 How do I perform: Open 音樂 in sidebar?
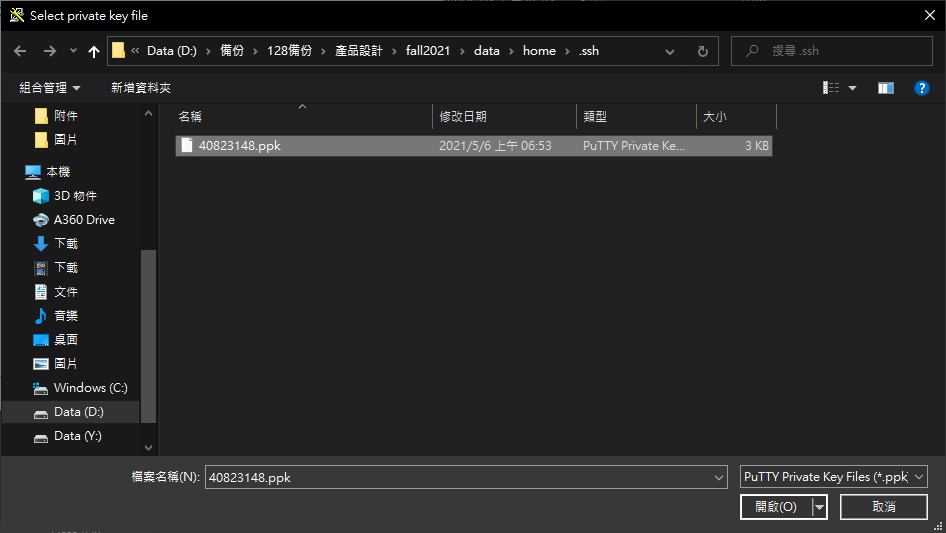(x=66, y=316)
